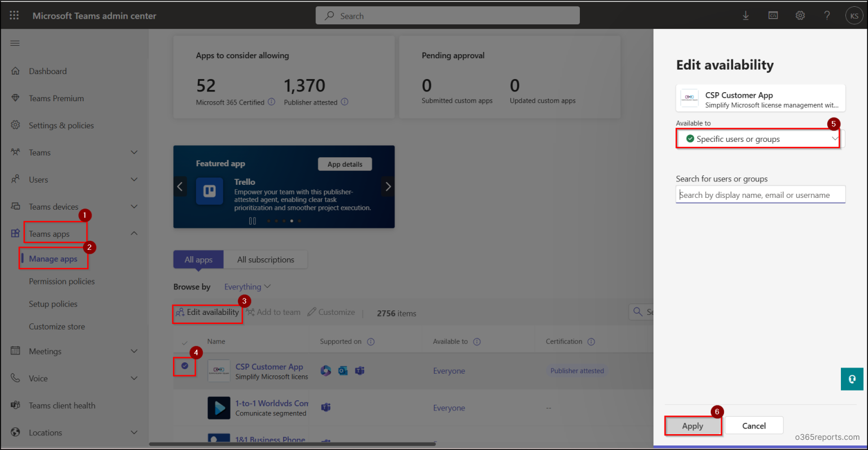The image size is (868, 450).
Task: Expand the Users section chevron
Action: click(x=134, y=180)
